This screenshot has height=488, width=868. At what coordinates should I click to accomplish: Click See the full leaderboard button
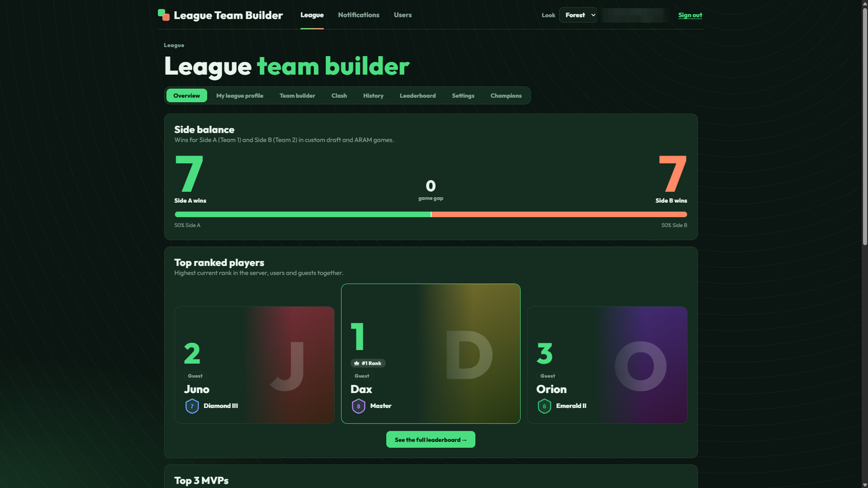(x=431, y=440)
